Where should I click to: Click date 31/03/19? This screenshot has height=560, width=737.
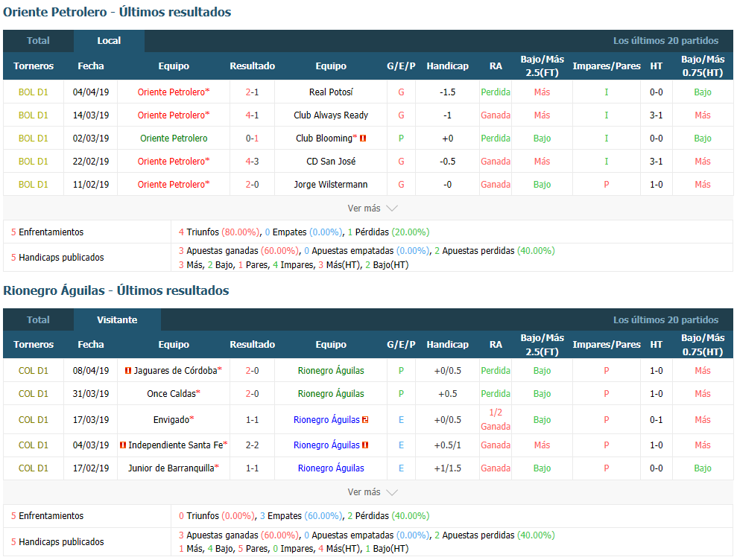91,394
